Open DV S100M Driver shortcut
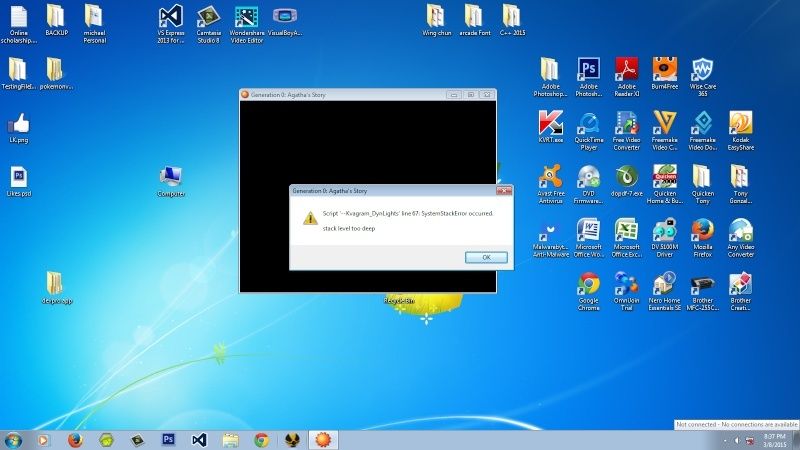 [664, 238]
